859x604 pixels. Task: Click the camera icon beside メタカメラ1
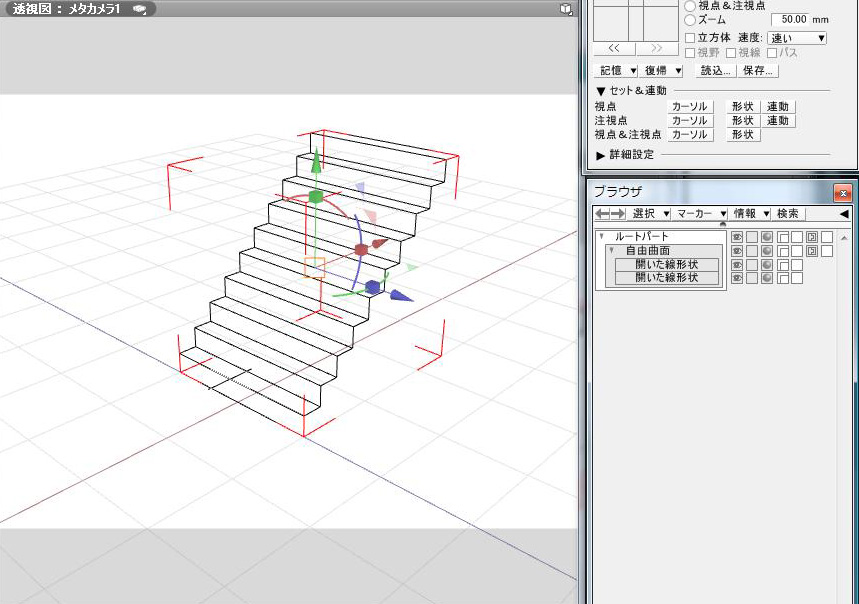click(x=140, y=9)
